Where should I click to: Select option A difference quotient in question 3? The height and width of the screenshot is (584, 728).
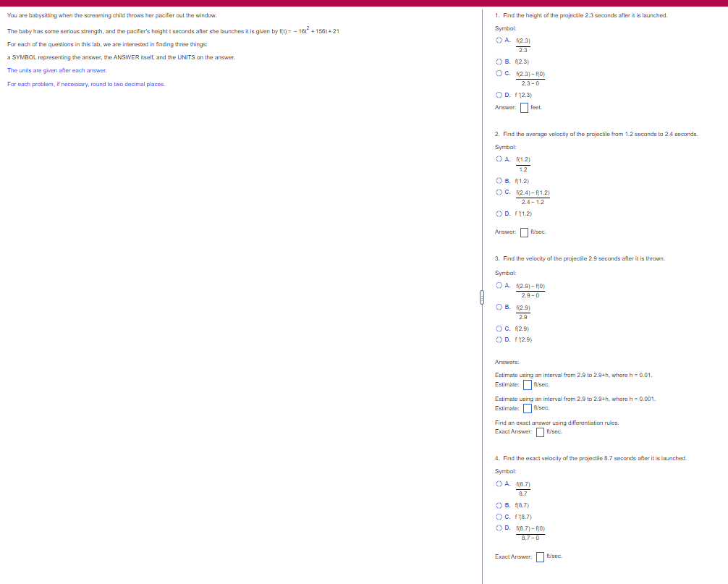pyautogui.click(x=498, y=286)
